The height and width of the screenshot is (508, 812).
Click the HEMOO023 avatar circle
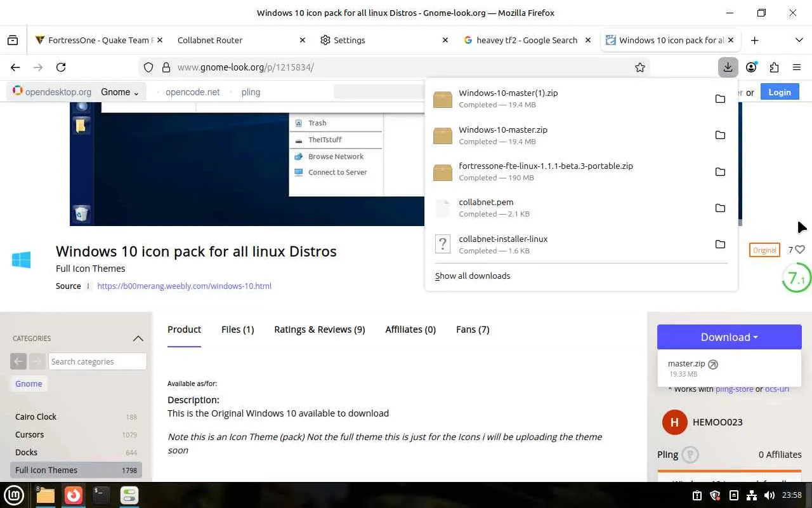674,422
